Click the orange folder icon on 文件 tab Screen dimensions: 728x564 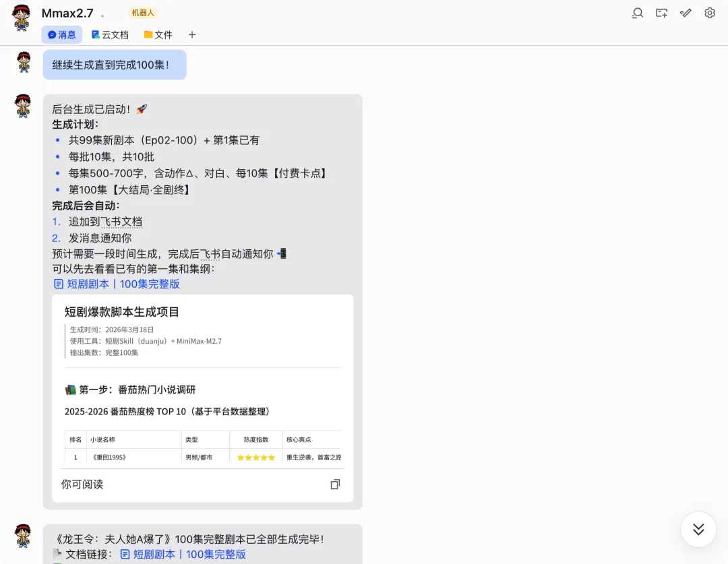coord(149,34)
